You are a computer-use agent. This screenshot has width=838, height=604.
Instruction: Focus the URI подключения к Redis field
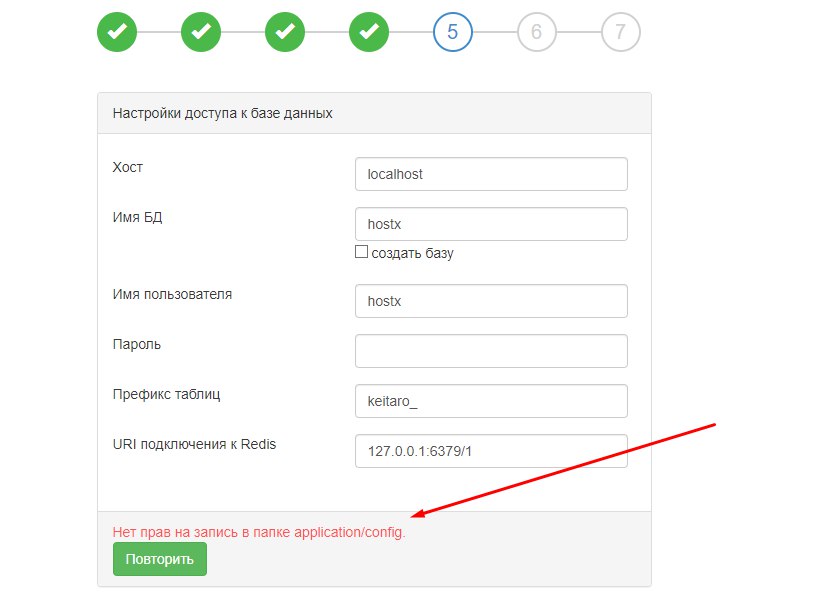click(x=491, y=451)
